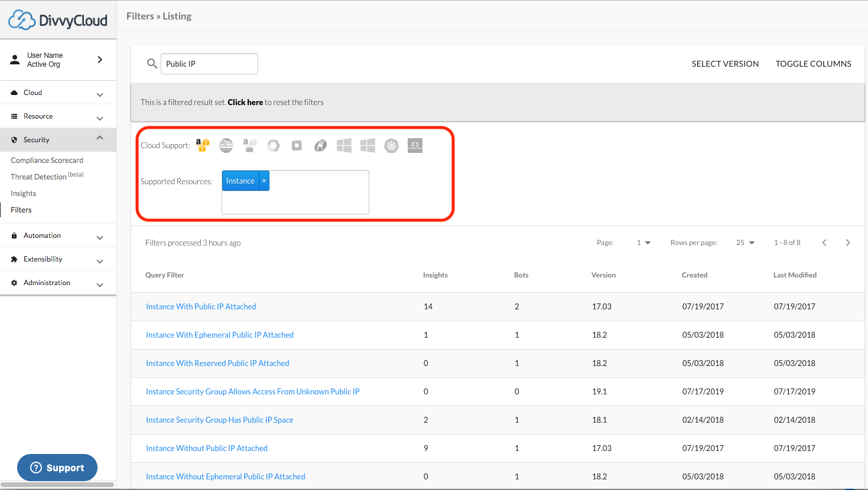This screenshot has height=490, width=868.
Task: Go to the previous results page arrow
Action: (x=824, y=243)
